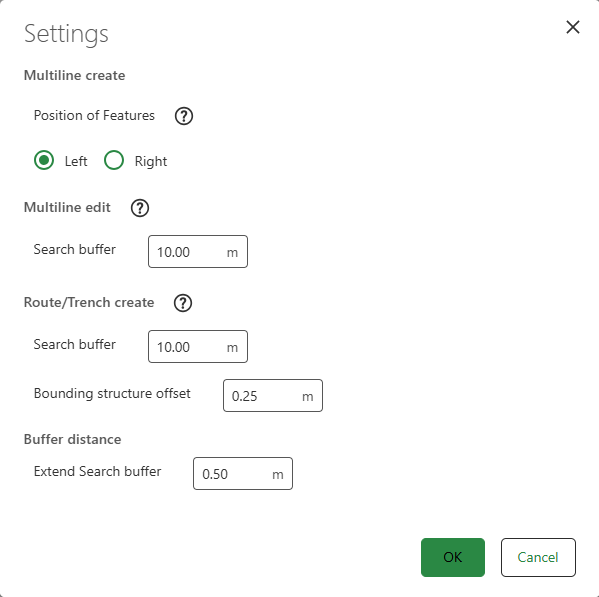The width and height of the screenshot is (599, 597).
Task: Click Multiline edit Search buffer field
Action: (198, 251)
